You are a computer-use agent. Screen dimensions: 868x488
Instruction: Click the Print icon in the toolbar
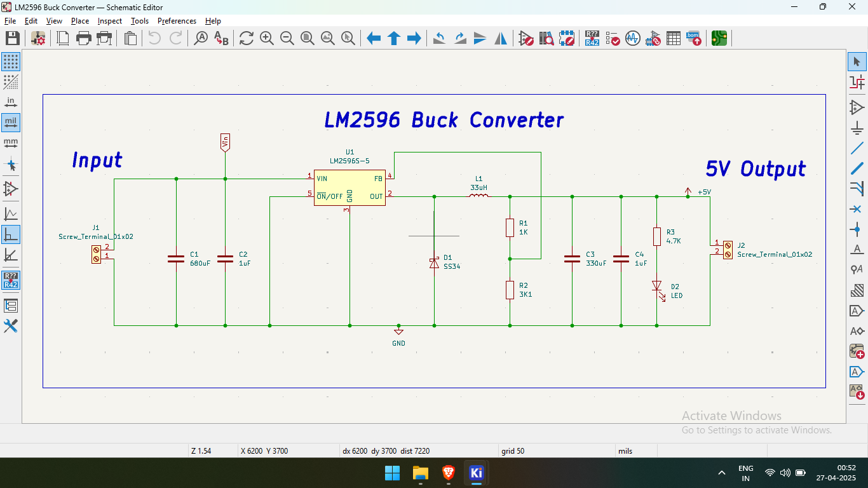tap(84, 38)
